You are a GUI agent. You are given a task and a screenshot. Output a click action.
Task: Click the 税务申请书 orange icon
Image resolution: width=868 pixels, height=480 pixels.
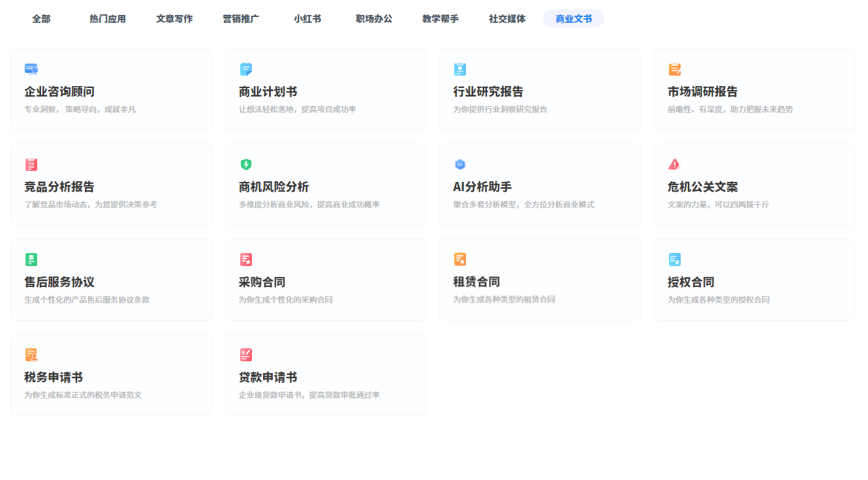pyautogui.click(x=31, y=355)
